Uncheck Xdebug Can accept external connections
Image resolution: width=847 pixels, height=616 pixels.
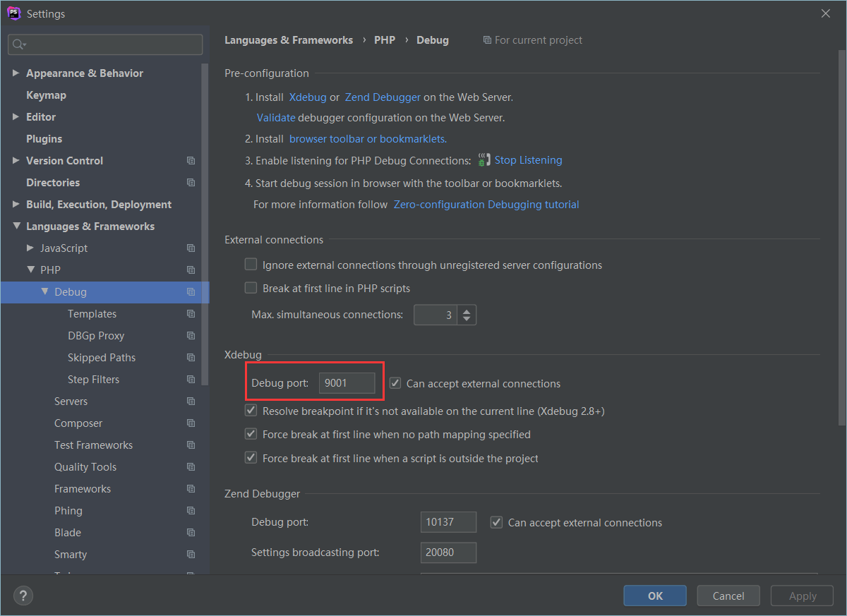point(395,384)
